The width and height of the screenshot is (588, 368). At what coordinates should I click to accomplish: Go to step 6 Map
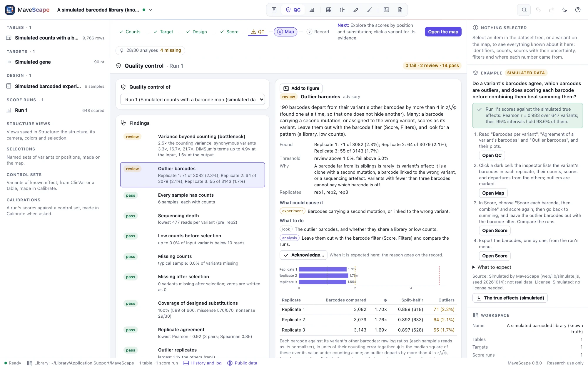(285, 32)
